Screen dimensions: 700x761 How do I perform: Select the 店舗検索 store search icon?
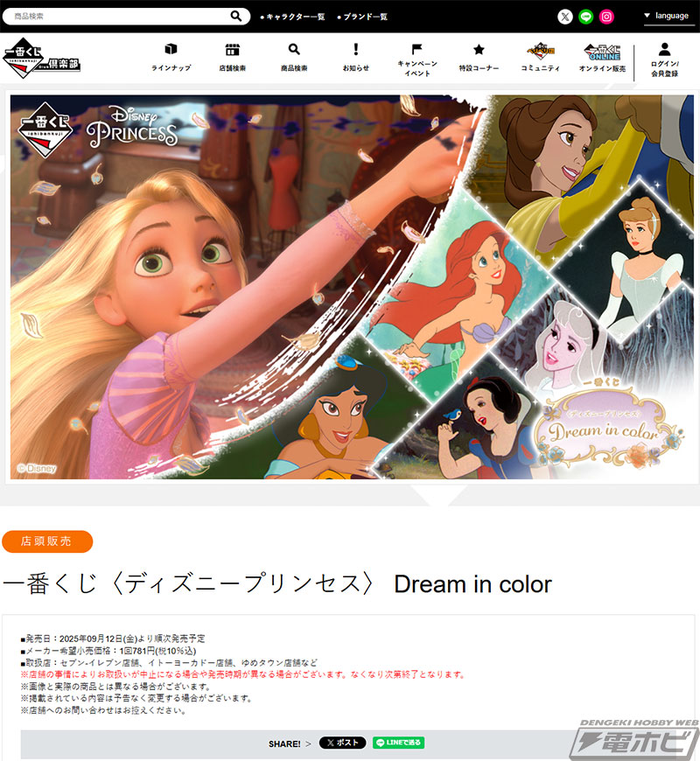tap(232, 55)
